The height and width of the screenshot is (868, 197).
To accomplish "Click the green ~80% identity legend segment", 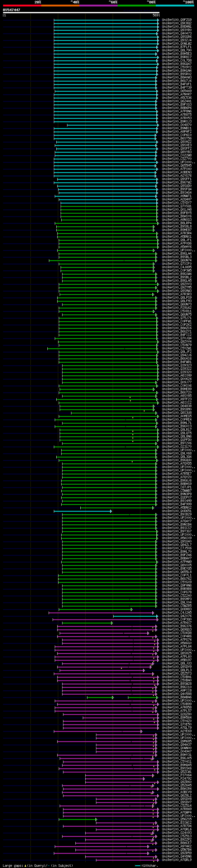I will (137, 6).
